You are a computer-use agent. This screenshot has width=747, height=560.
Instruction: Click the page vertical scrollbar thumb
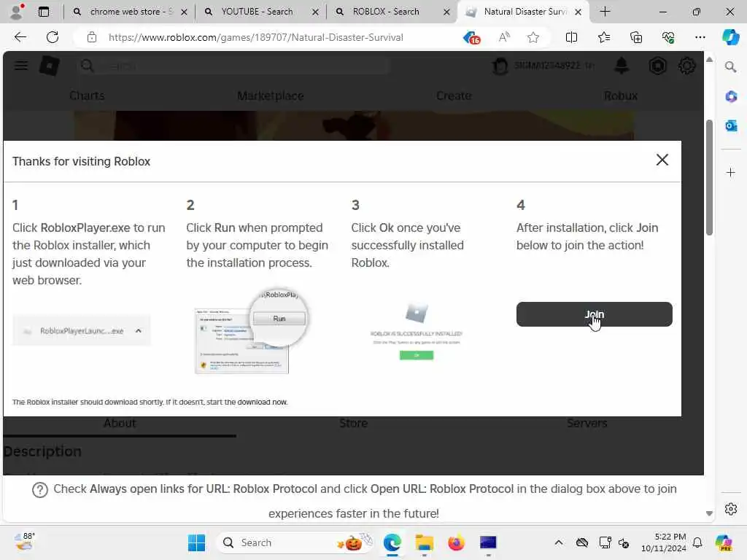pyautogui.click(x=709, y=178)
